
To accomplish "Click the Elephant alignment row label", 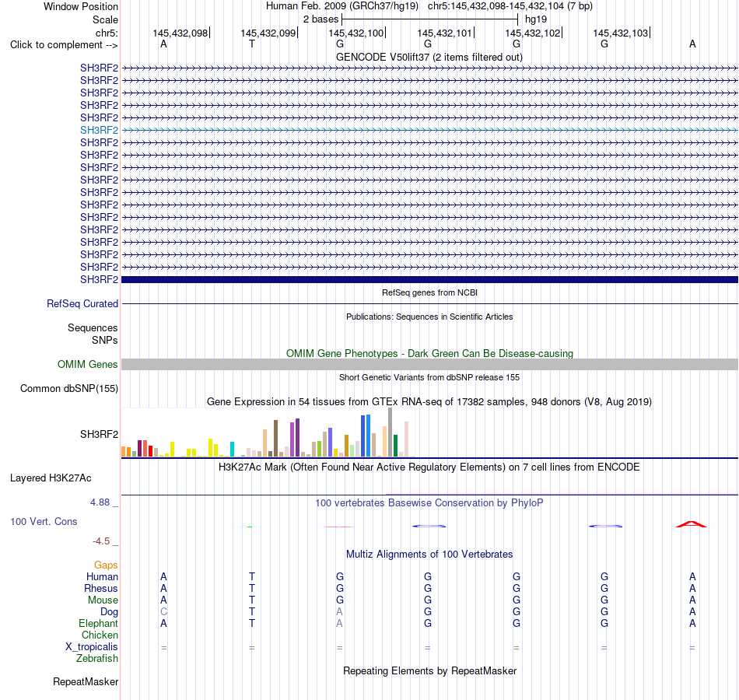I will point(98,623).
